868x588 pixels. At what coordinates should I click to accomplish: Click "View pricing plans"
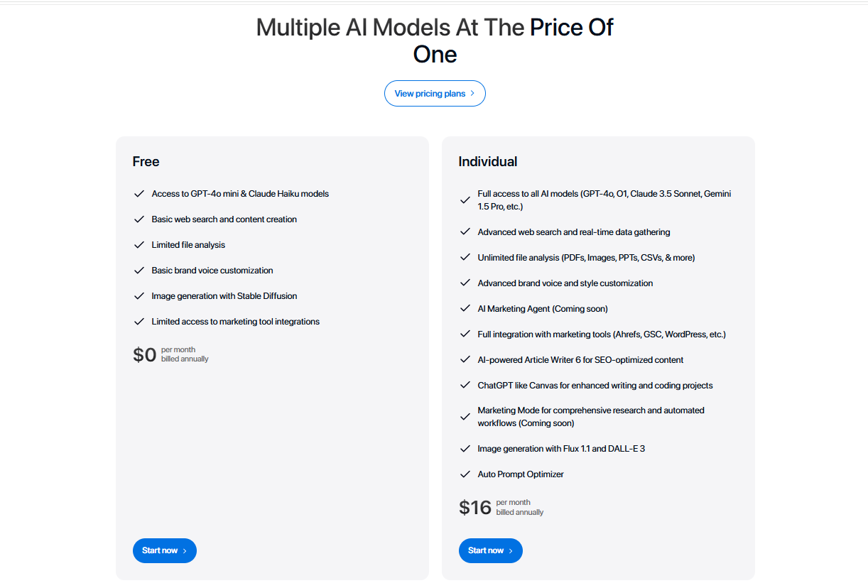click(x=430, y=93)
